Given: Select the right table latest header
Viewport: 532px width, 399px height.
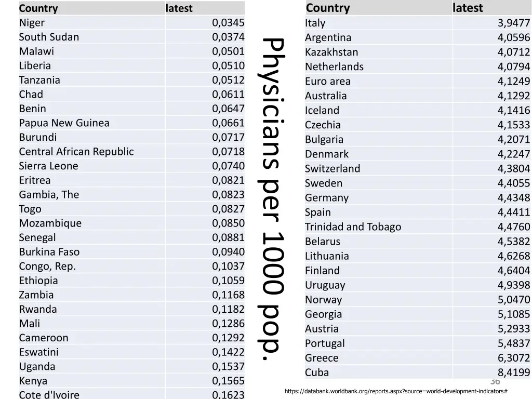Looking at the screenshot, I should click(492, 8).
